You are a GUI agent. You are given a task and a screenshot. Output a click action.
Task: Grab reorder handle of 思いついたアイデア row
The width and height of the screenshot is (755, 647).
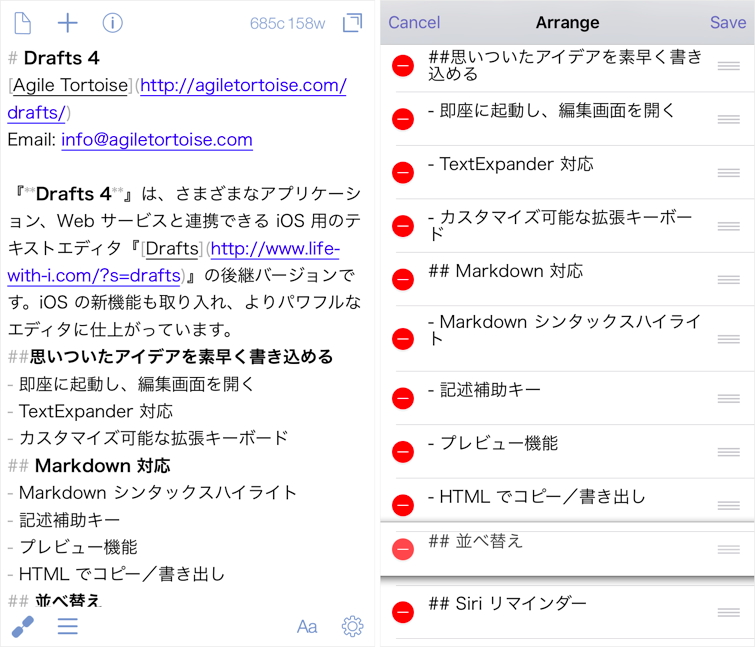pos(729,66)
